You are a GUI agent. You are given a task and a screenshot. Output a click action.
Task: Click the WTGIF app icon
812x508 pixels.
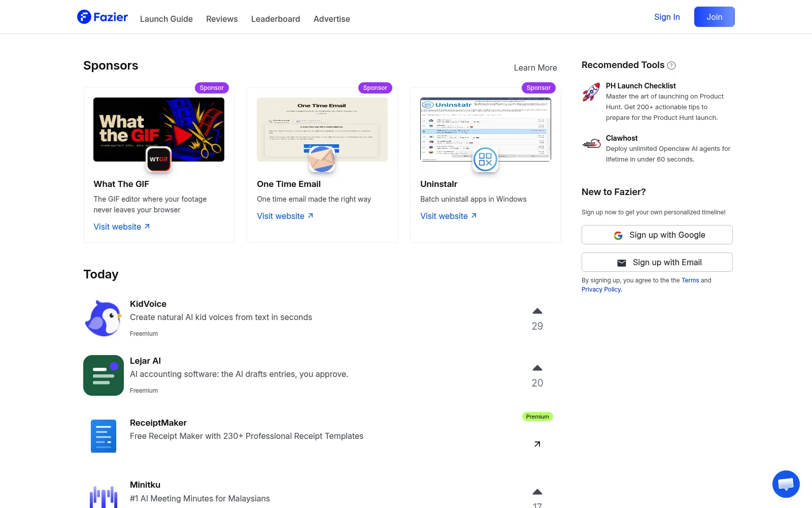(x=159, y=160)
